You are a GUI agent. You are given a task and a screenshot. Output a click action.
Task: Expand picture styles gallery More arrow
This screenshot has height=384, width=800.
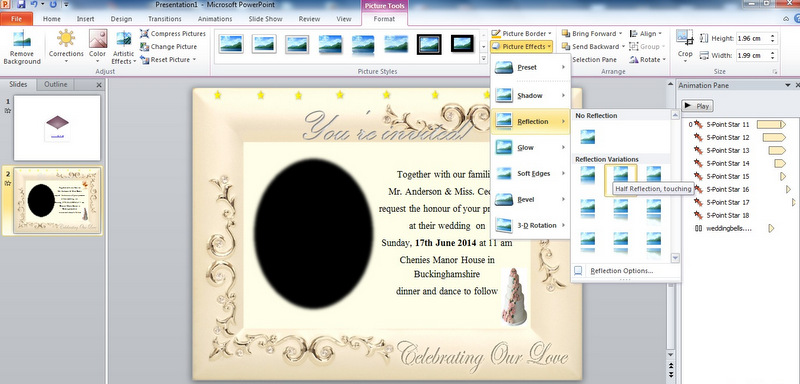pyautogui.click(x=484, y=59)
